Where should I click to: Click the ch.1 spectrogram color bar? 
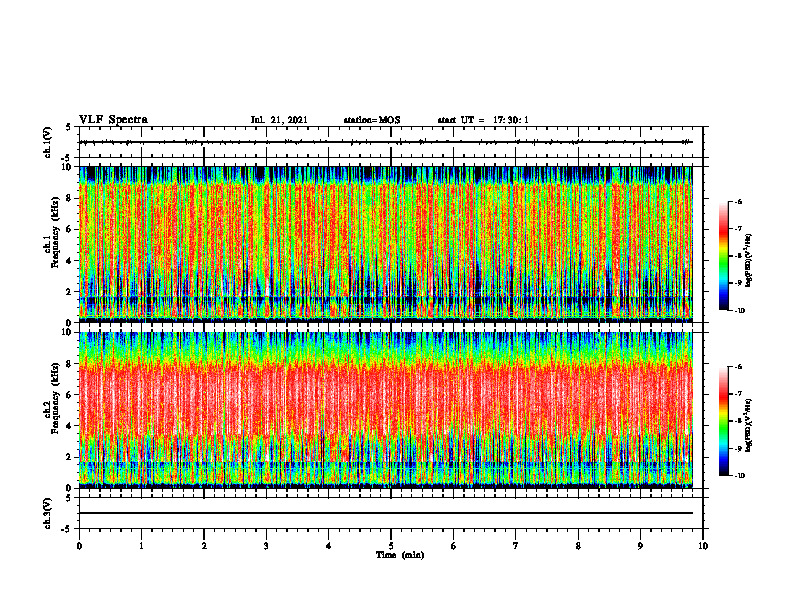724,256
